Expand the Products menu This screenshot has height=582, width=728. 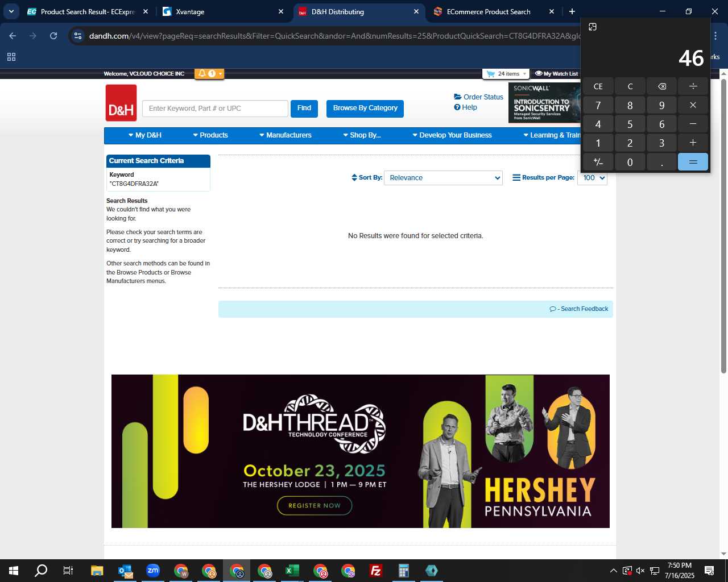click(210, 135)
